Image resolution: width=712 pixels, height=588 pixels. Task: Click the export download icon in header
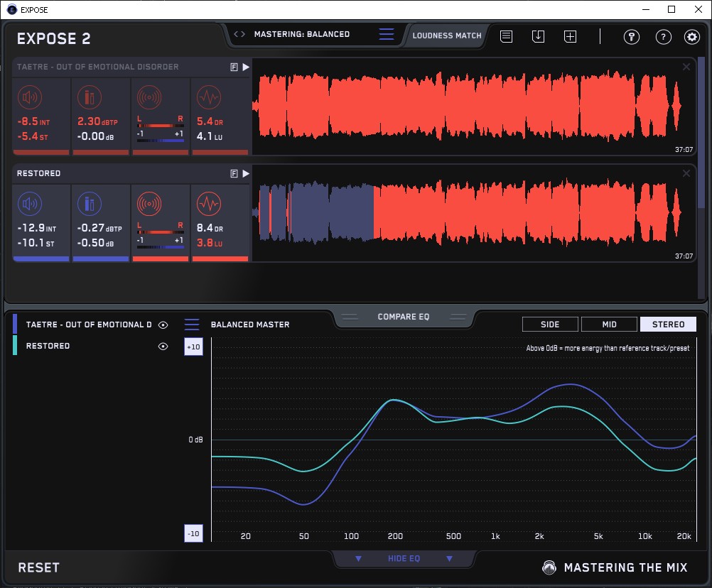tap(538, 36)
